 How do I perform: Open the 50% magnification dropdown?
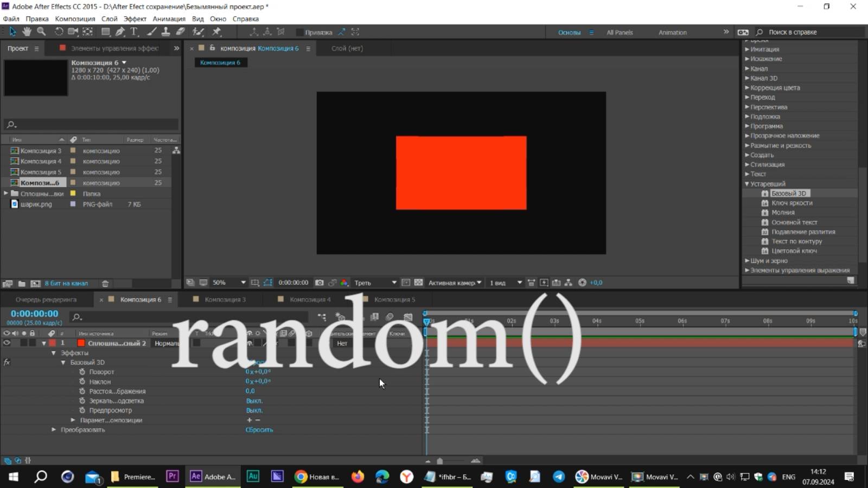click(229, 282)
